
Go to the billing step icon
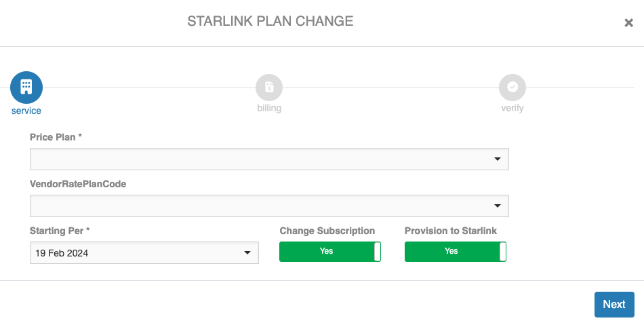[x=269, y=88]
